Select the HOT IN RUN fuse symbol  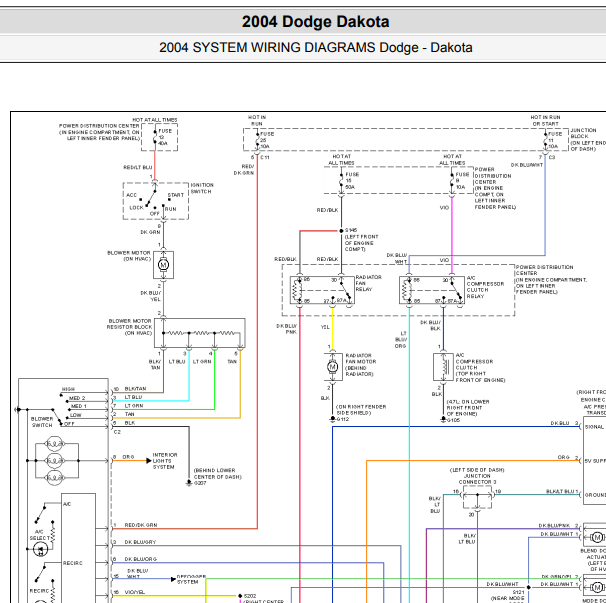point(257,140)
